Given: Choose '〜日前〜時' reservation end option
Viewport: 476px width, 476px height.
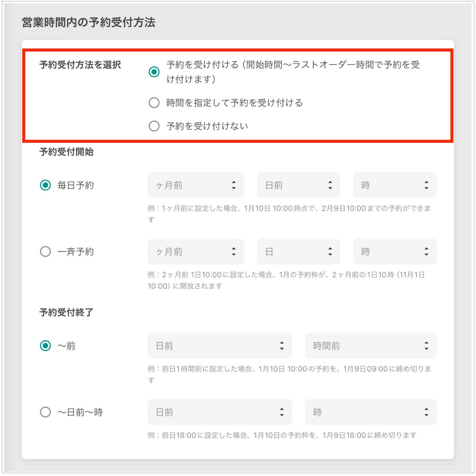Looking at the screenshot, I should (x=45, y=412).
